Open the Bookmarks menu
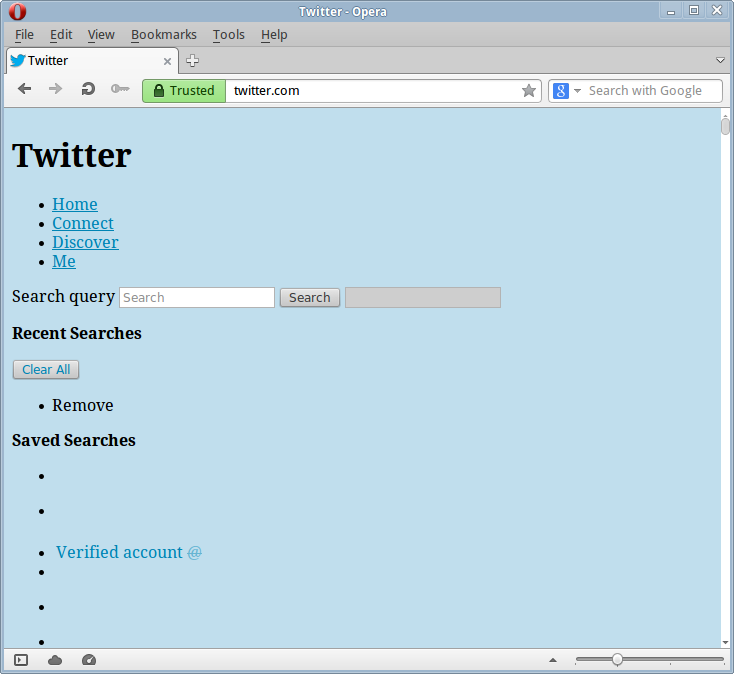Viewport: 734px width, 674px height. coord(164,35)
